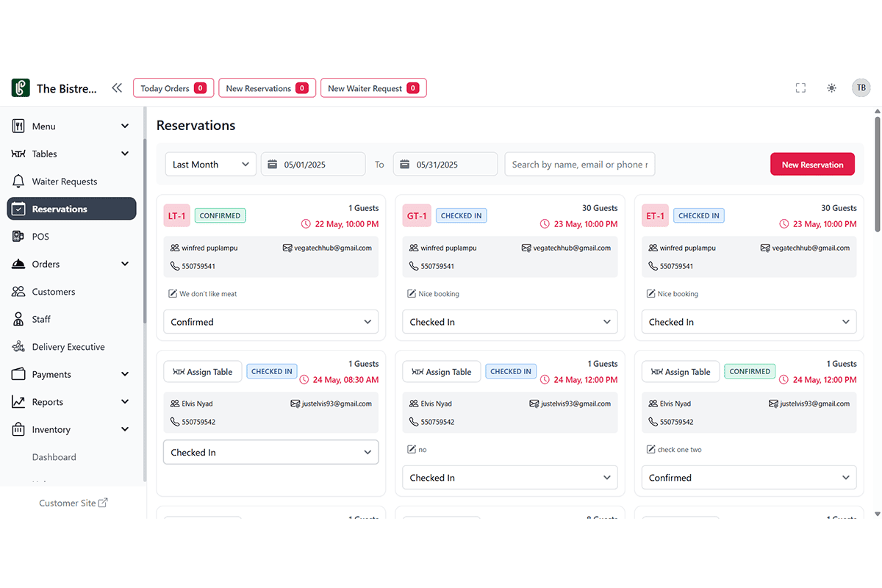Expand the Reports submenu chevron
This screenshot has width=882, height=588.
click(125, 402)
